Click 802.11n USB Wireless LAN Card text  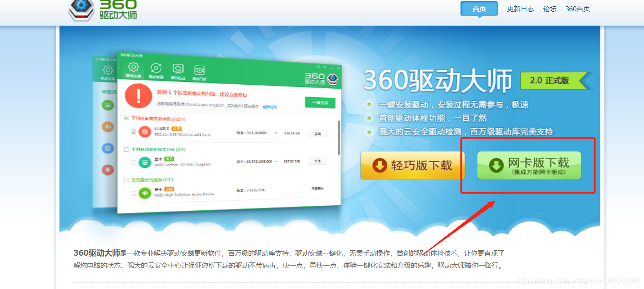(182, 135)
